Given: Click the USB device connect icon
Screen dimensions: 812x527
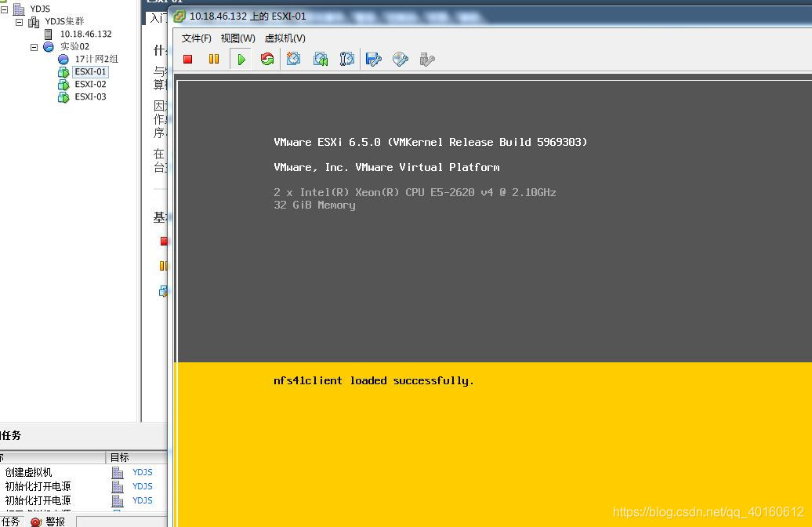Looking at the screenshot, I should [x=427, y=59].
